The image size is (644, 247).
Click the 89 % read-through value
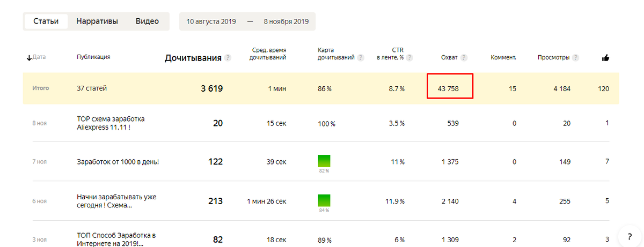coord(325,240)
